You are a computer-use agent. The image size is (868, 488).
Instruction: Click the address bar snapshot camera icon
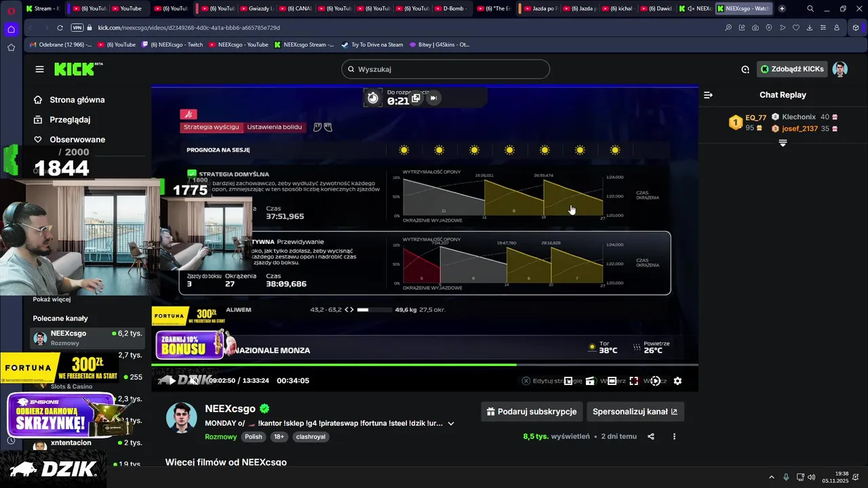coord(755,28)
